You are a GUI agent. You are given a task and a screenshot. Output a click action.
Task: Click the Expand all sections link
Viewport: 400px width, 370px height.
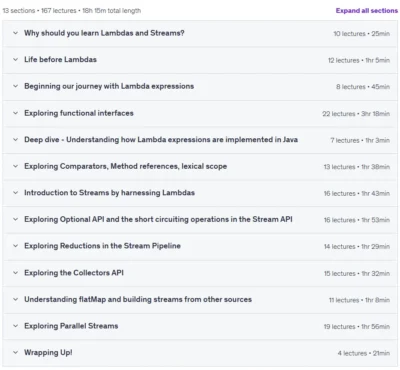[367, 11]
